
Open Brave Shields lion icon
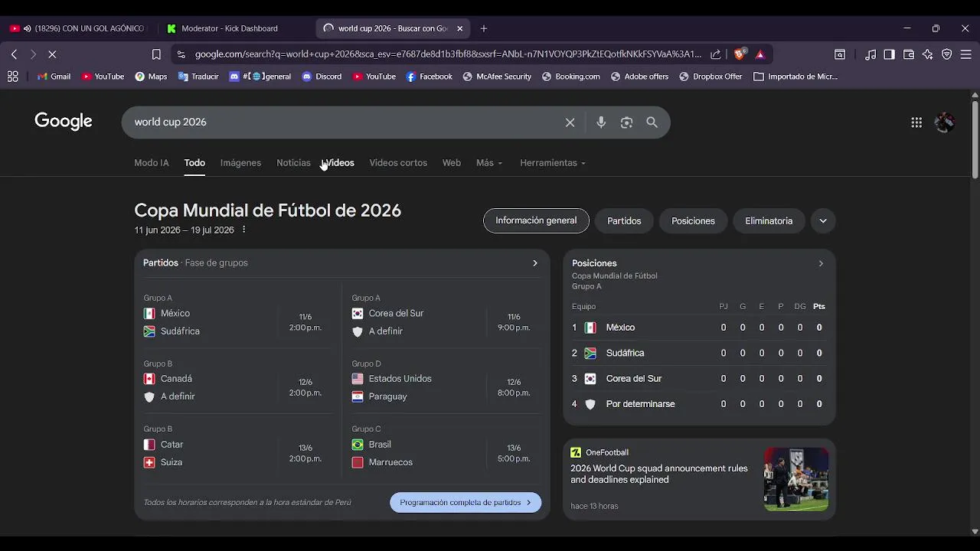point(739,54)
